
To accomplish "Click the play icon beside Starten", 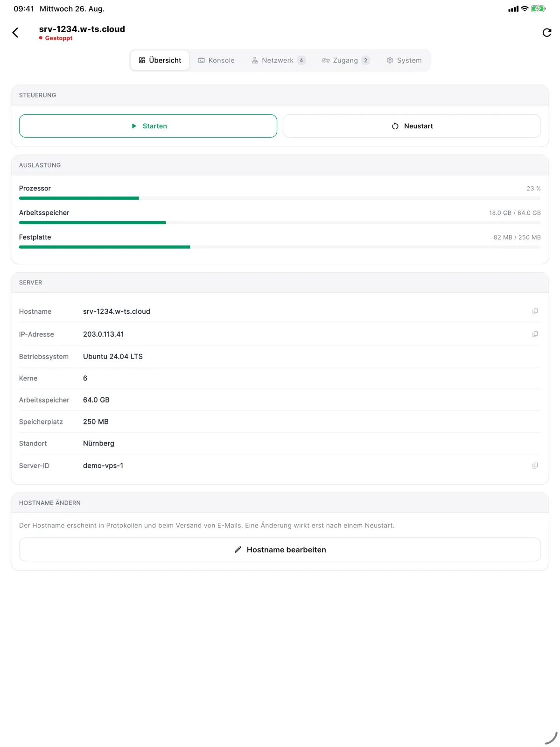I will (134, 126).
